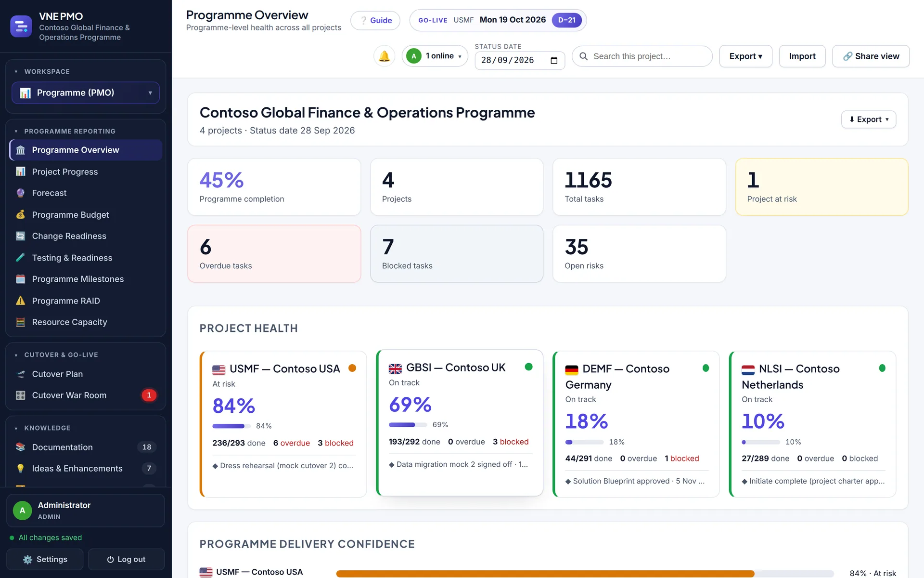
Task: Open the notifications bell
Action: tap(384, 56)
